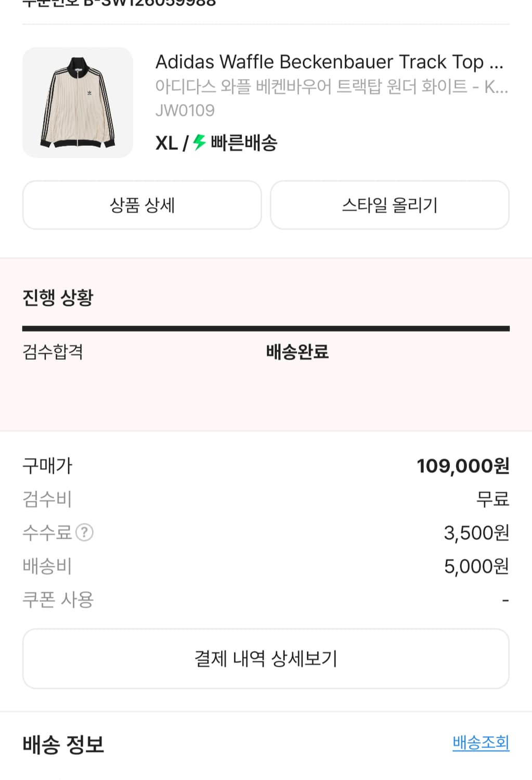Select the 배송완료 progress step
This screenshot has width=532, height=780.
pos(297,352)
